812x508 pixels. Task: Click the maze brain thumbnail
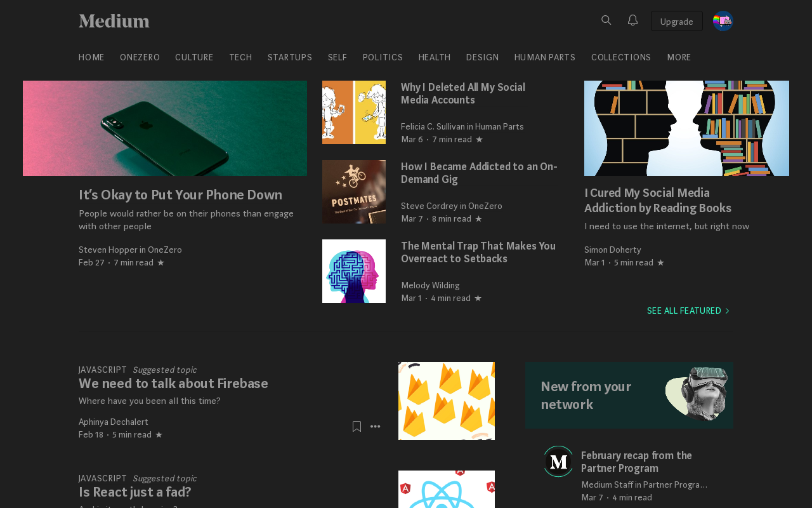[x=354, y=271]
